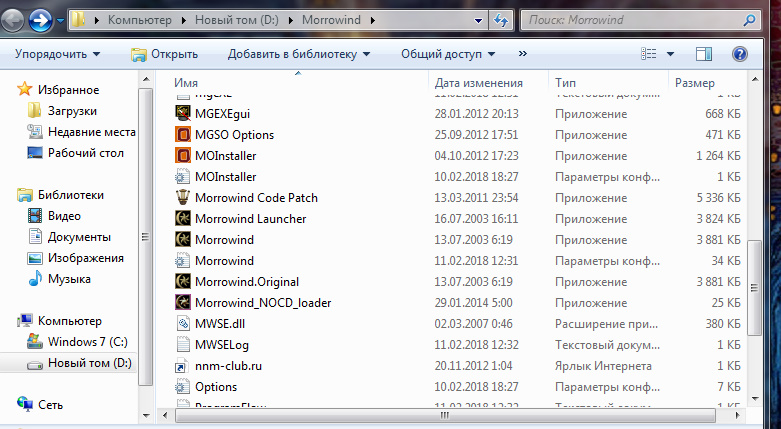Click the MWSE.dll file icon

(183, 323)
